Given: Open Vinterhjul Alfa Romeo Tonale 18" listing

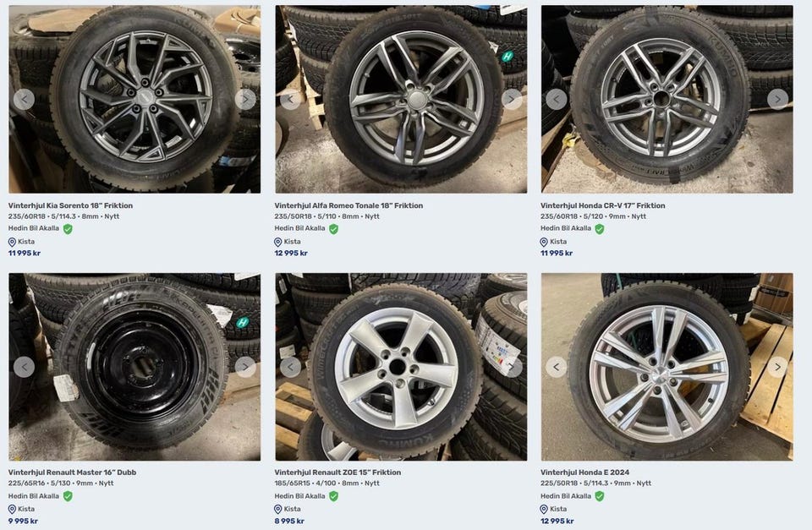Looking at the screenshot, I should pos(348,205).
